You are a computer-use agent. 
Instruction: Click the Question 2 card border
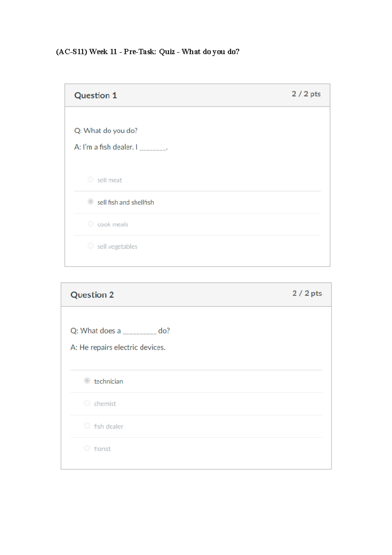(x=62, y=376)
